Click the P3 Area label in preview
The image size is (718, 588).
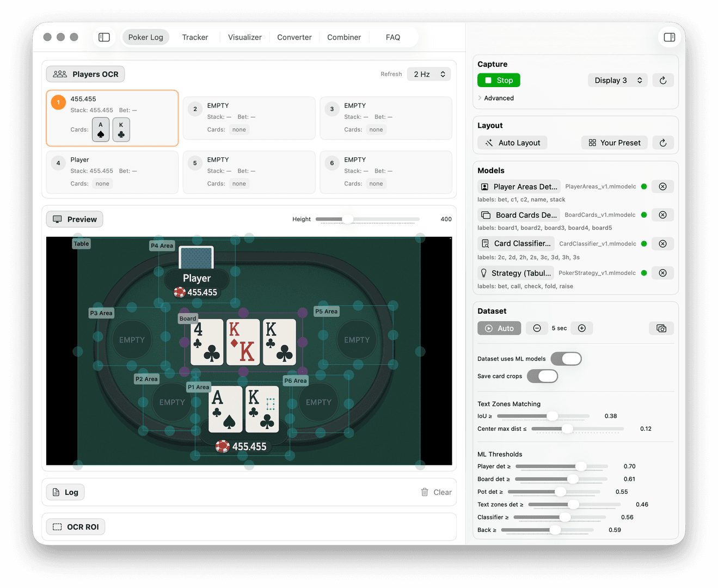point(101,313)
